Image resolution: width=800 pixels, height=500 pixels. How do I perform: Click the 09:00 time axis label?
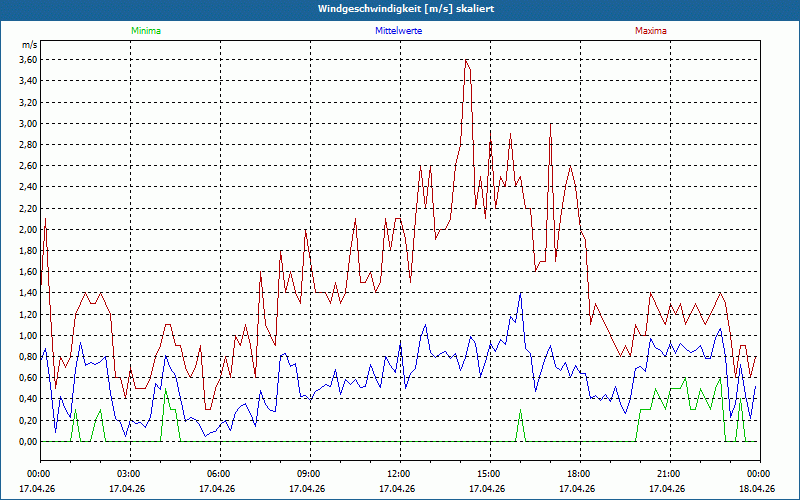[310, 474]
